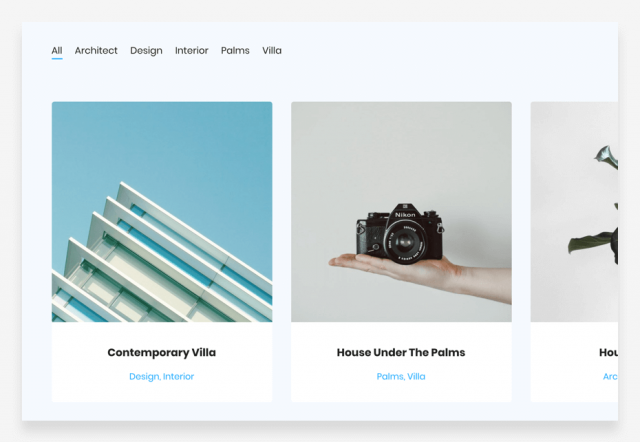Image resolution: width=640 pixels, height=442 pixels.
Task: Open the Contemporary Villa project title
Action: tap(162, 353)
